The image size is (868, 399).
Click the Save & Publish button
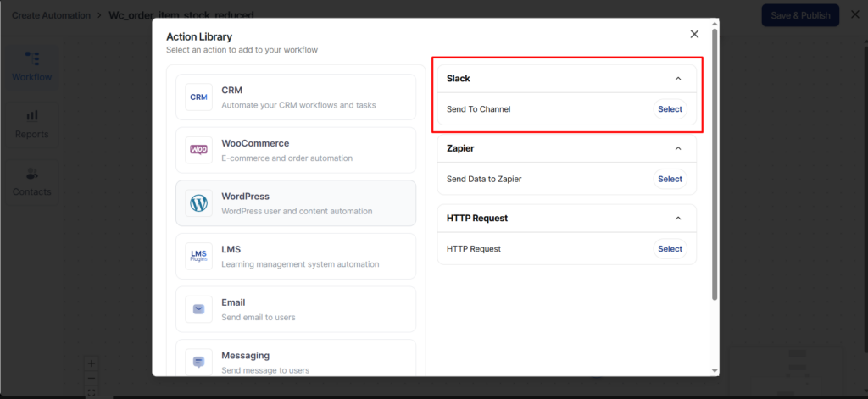[x=799, y=15]
